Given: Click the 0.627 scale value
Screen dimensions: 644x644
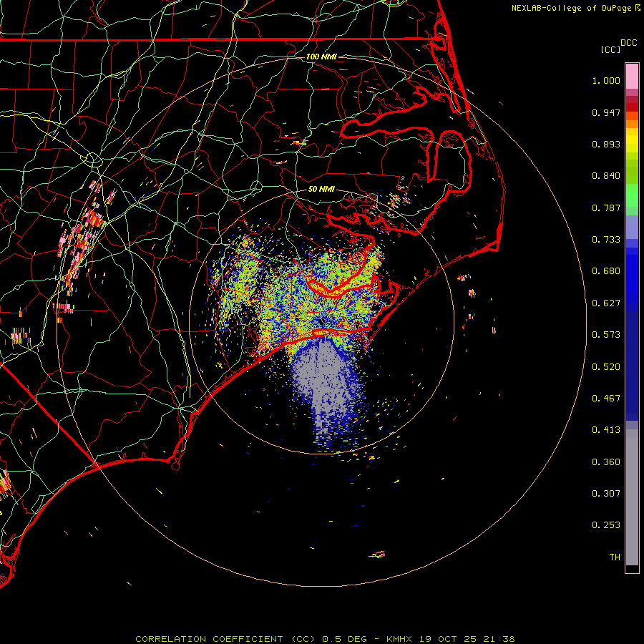Looking at the screenshot, I should pos(606,303).
